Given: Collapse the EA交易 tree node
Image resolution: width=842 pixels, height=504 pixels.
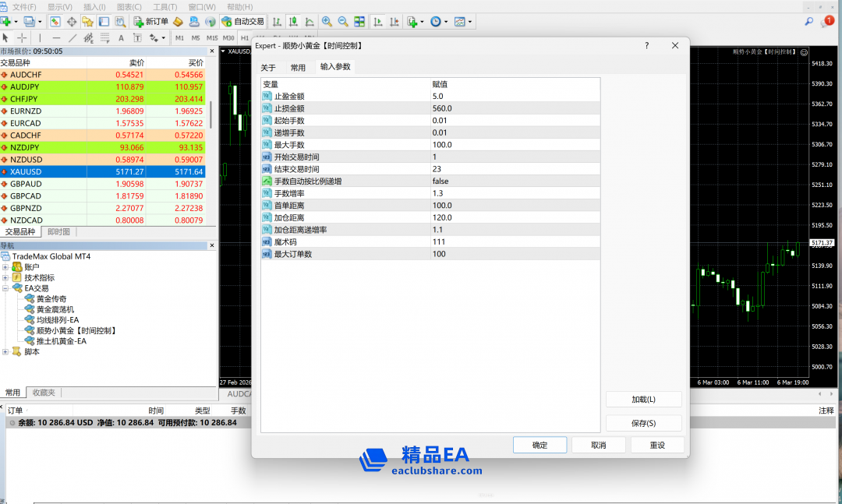Looking at the screenshot, I should pyautogui.click(x=5, y=288).
